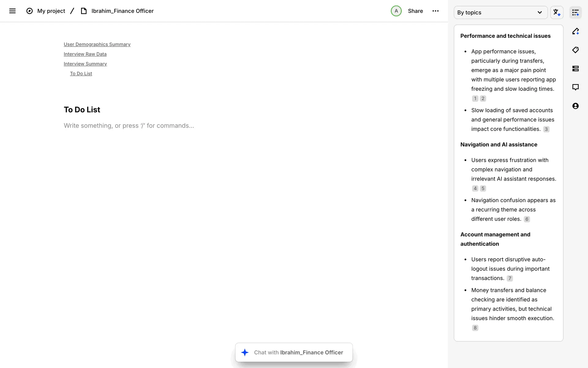Viewport: 588px width, 368px height.
Task: Jump to Interview Raw Data section
Action: coord(85,54)
